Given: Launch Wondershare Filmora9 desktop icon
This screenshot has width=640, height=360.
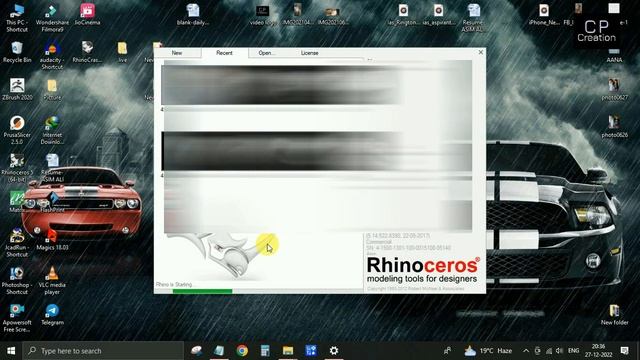Looking at the screenshot, I should [52, 18].
